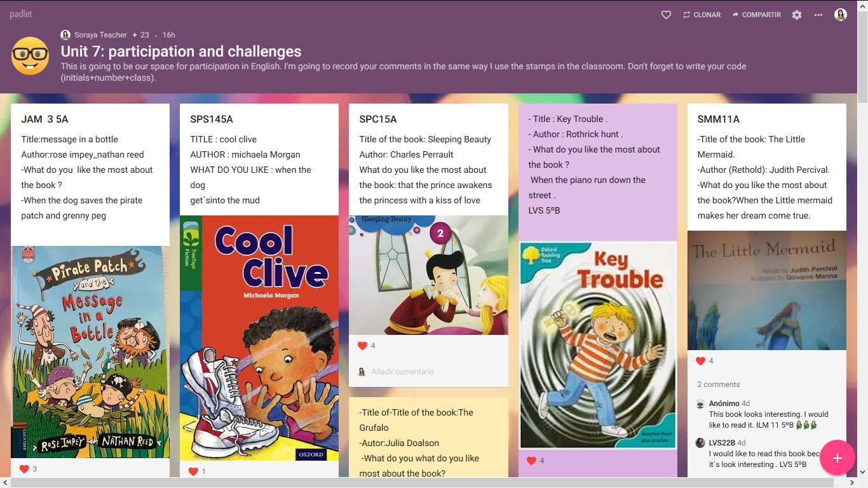The image size is (868, 488).
Task: Click the 'Author: Charles Perrault' line
Action: (x=406, y=154)
